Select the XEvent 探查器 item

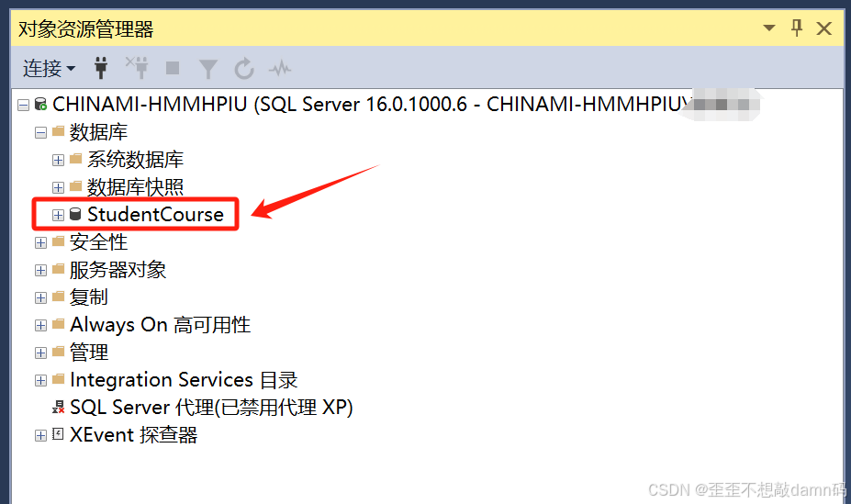click(133, 435)
